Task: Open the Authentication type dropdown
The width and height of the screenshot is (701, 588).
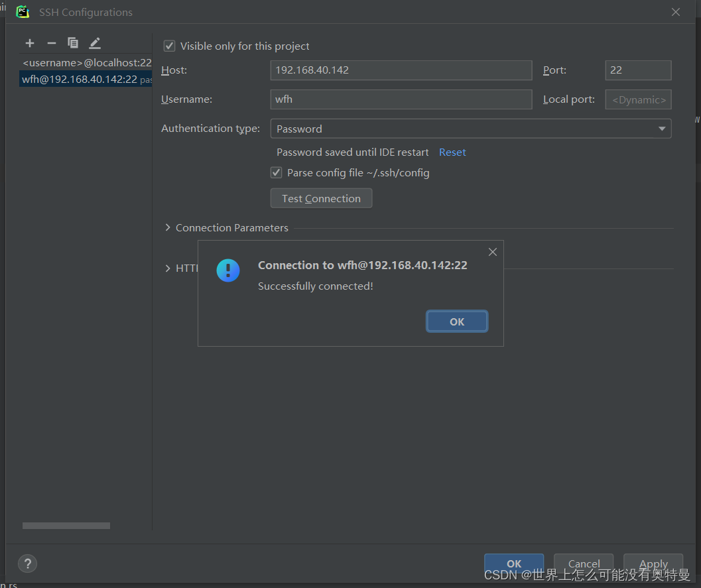Action: [471, 129]
